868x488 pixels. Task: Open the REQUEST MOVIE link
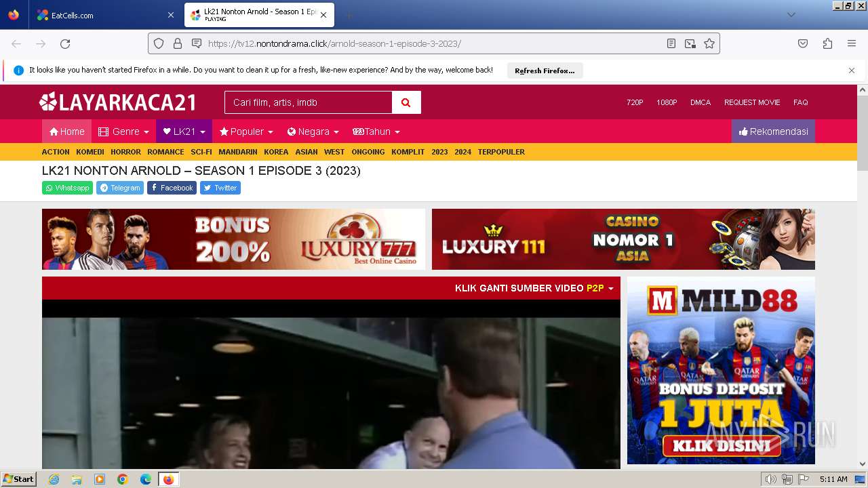[x=752, y=102]
